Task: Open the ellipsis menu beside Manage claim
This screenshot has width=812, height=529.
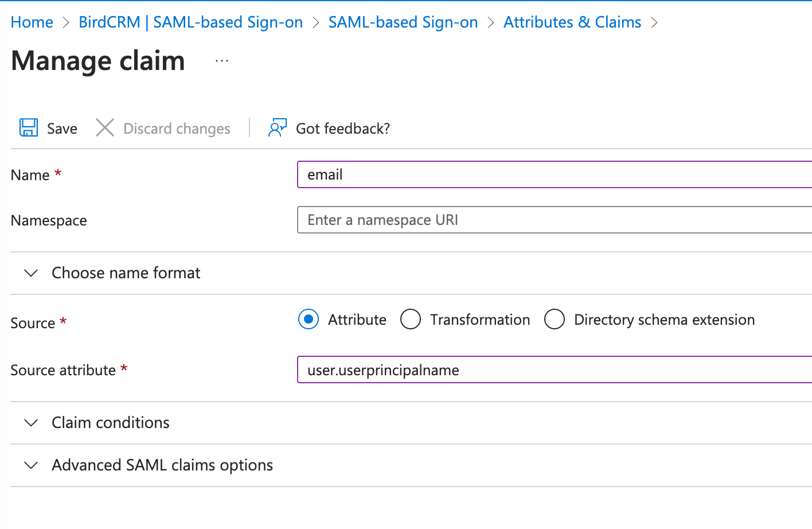Action: tap(222, 61)
